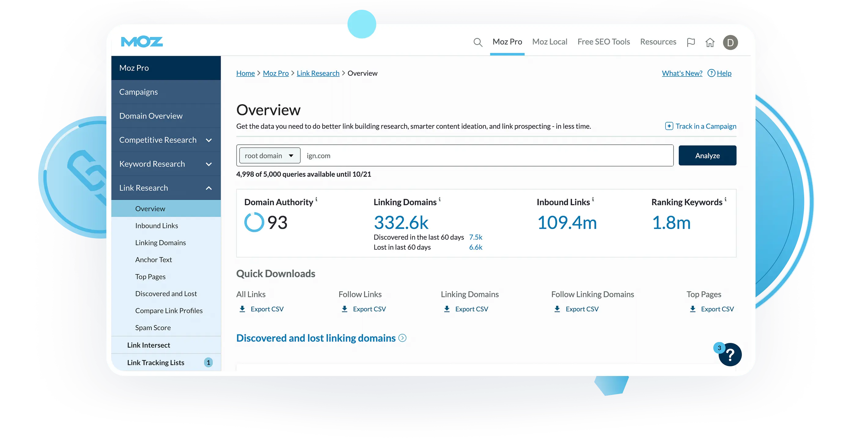Image resolution: width=868 pixels, height=438 pixels.
Task: Click the Ranking Keywords info icon
Action: point(725,199)
